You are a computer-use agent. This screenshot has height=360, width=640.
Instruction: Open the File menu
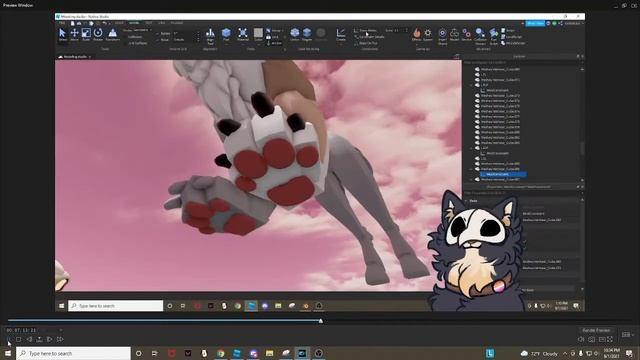click(62, 23)
